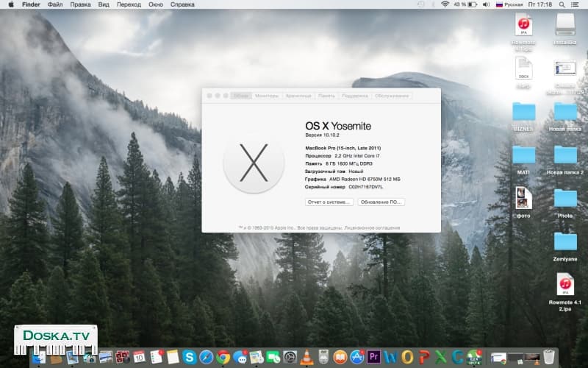Open the Trash in the Dock
Image resolution: width=588 pixels, height=368 pixels.
[548, 358]
